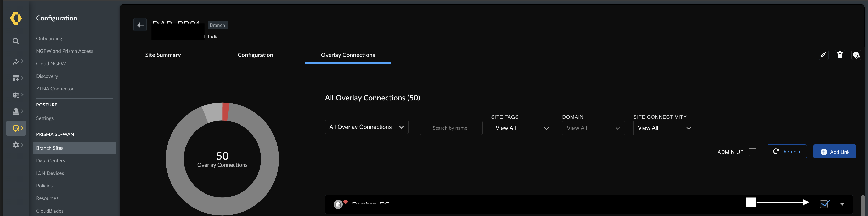Click the Refresh button
The width and height of the screenshot is (868, 216).
coord(786,152)
